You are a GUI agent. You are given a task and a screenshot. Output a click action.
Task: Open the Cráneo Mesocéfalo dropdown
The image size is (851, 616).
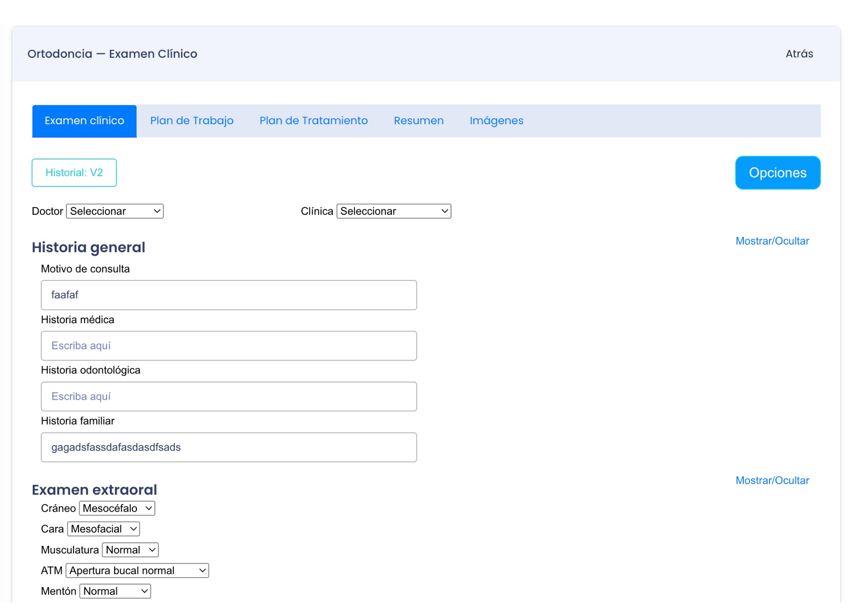click(x=117, y=509)
